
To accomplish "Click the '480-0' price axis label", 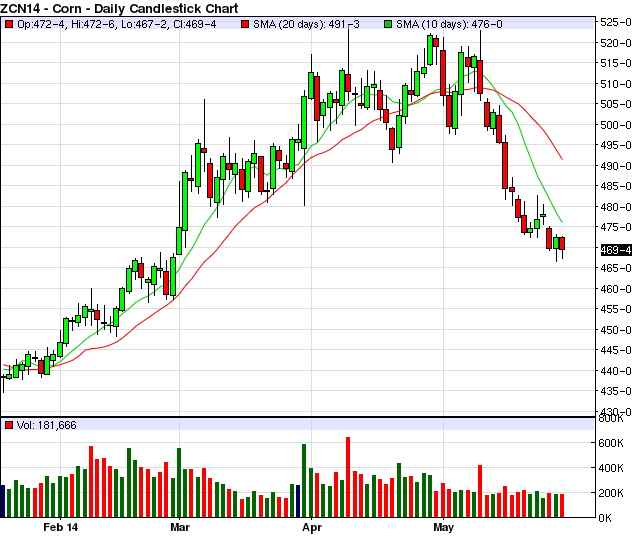I will [616, 207].
